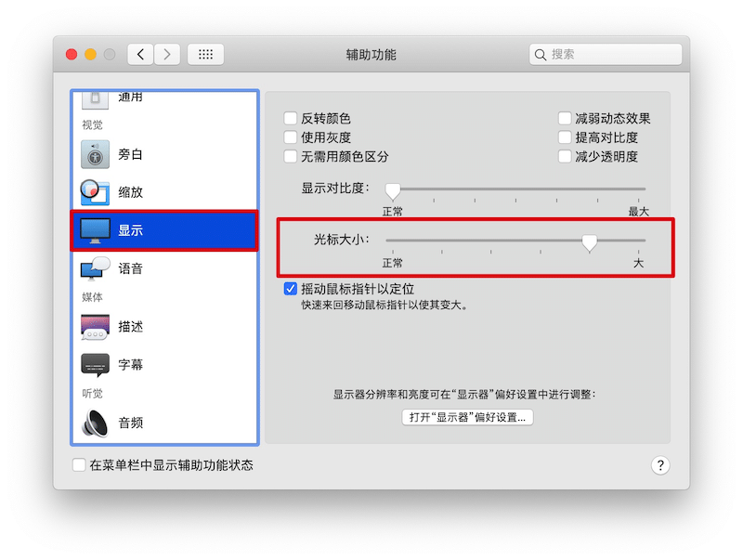Enable 反转颜色 checkbox
The width and height of the screenshot is (743, 560).
291,118
